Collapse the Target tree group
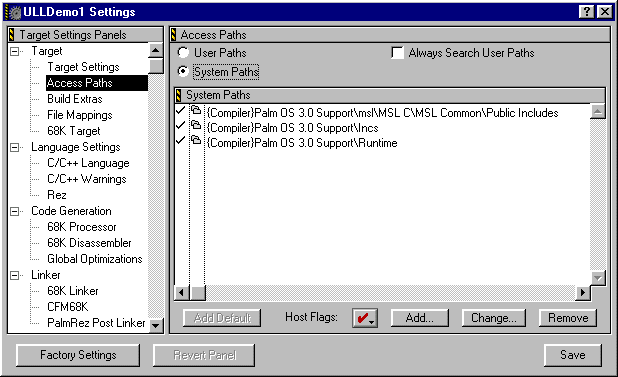 tap(15, 51)
